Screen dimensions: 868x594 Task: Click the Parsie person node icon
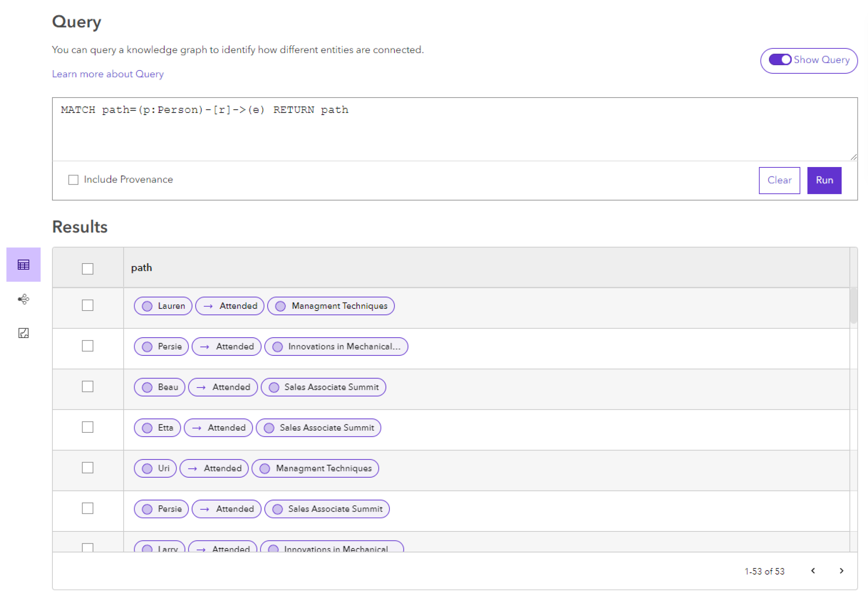click(x=147, y=346)
